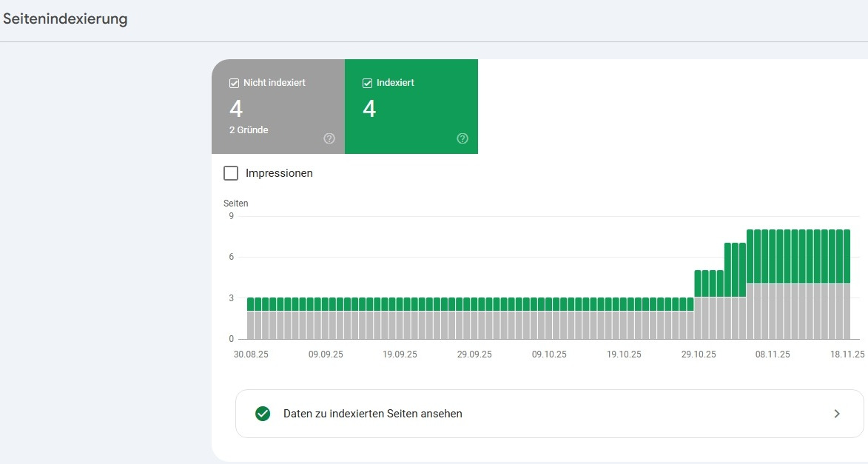Click the 29.10.25 date label on the axis
This screenshot has width=868, height=464.
pyautogui.click(x=699, y=354)
